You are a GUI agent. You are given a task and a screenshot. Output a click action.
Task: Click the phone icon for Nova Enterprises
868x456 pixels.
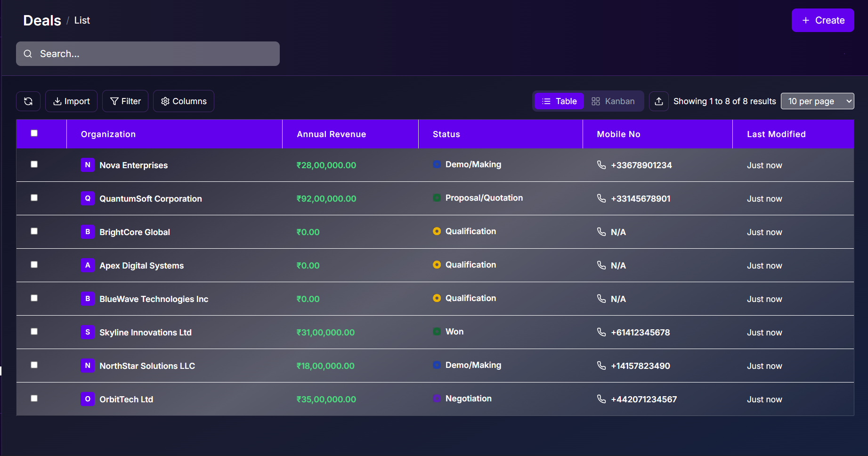601,165
